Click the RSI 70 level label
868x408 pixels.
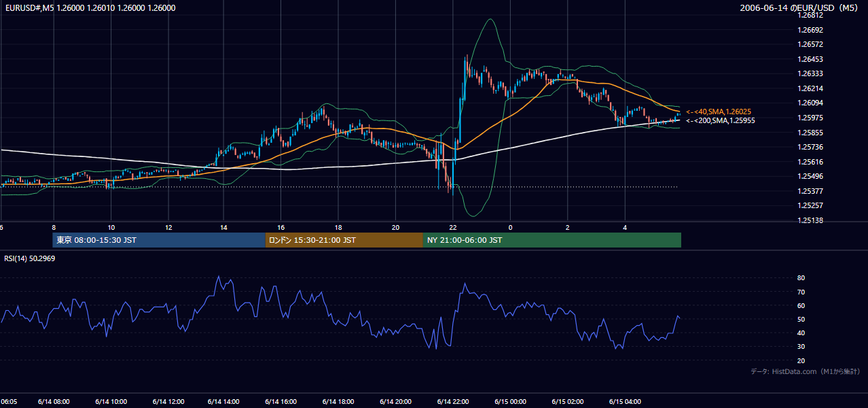(x=801, y=292)
